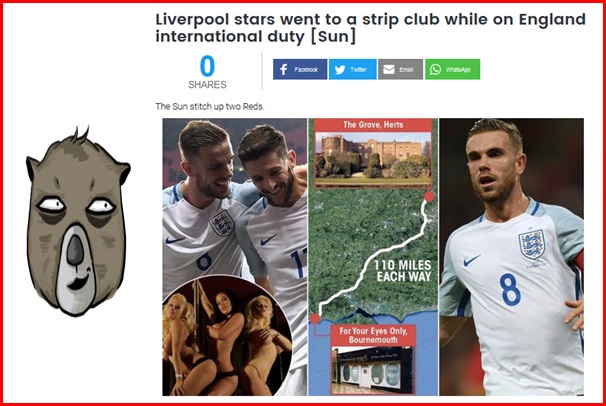The width and height of the screenshot is (606, 406).
Task: Click the '110 MILES EACH WAY' map label
Action: [403, 271]
